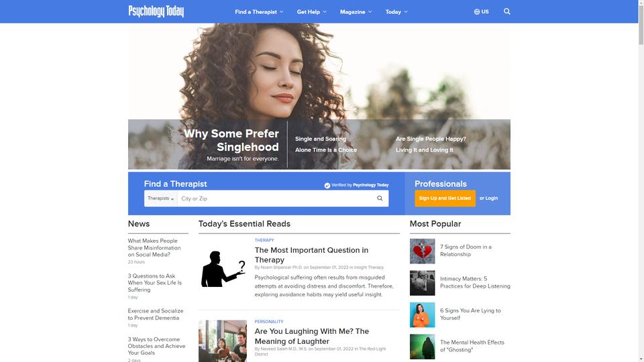
Task: Click the 'or Login' link
Action: tap(489, 198)
